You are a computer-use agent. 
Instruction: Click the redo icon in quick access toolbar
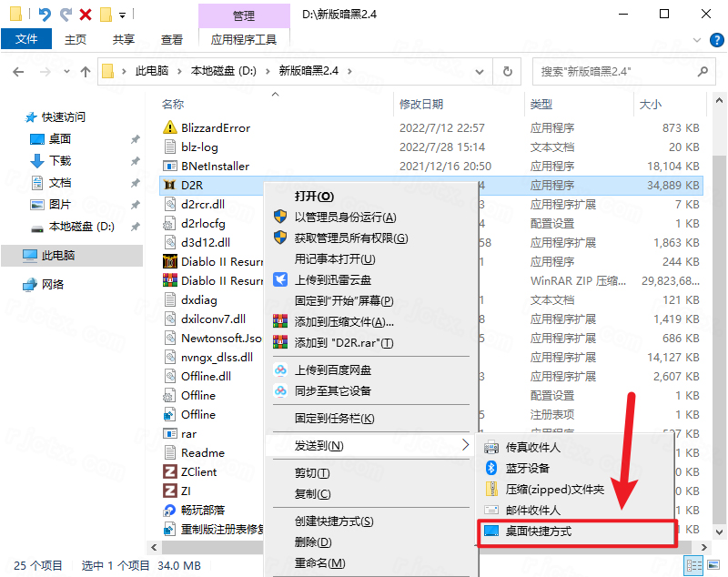click(66, 15)
